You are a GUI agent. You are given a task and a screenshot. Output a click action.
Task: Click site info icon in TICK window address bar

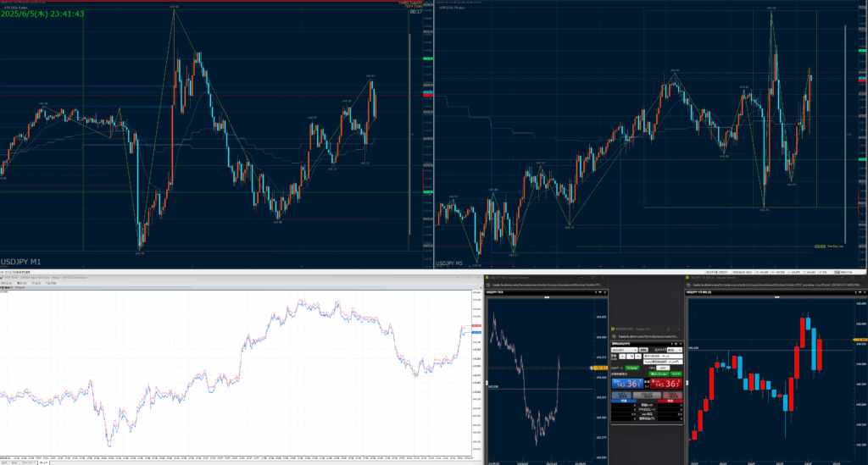click(488, 285)
